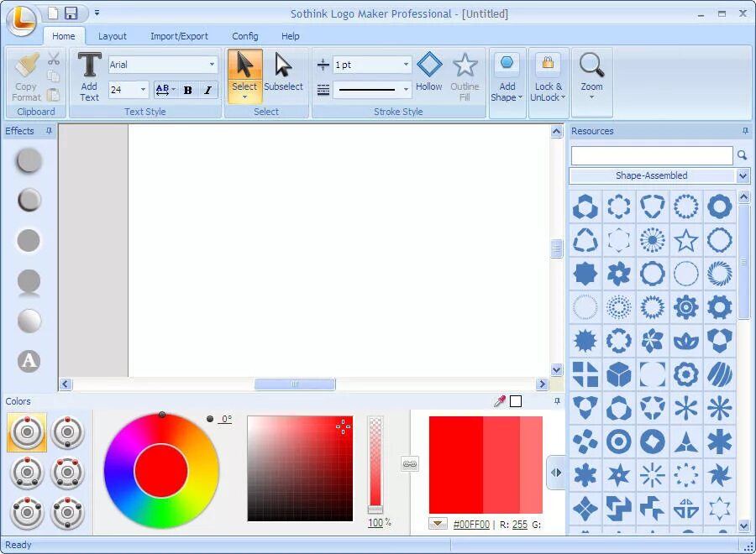
Task: Apply the first gray sphere effect
Action: click(x=29, y=160)
